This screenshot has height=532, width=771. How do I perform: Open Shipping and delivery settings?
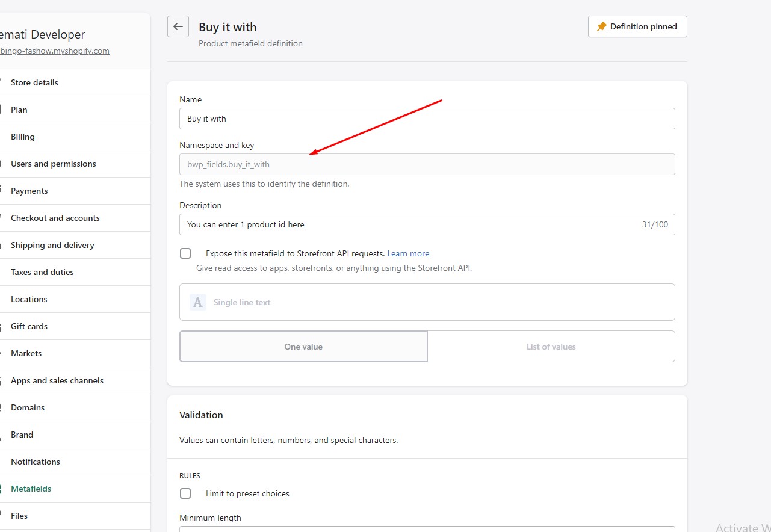52,245
